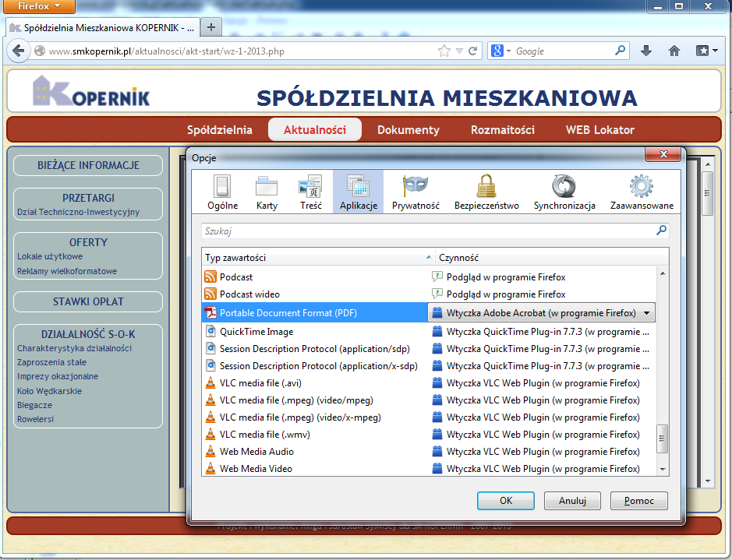732x560 pixels.
Task: Open the Firefox application menu
Action: tap(37, 7)
